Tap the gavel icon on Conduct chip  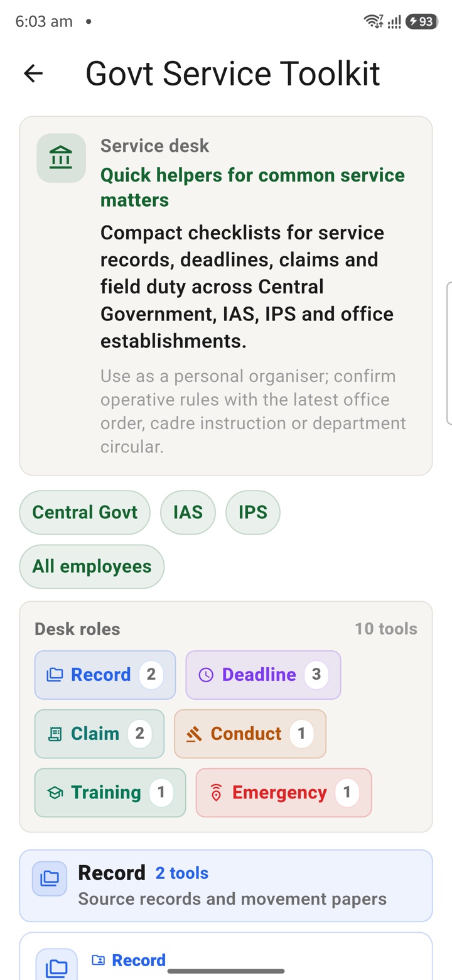(x=195, y=734)
